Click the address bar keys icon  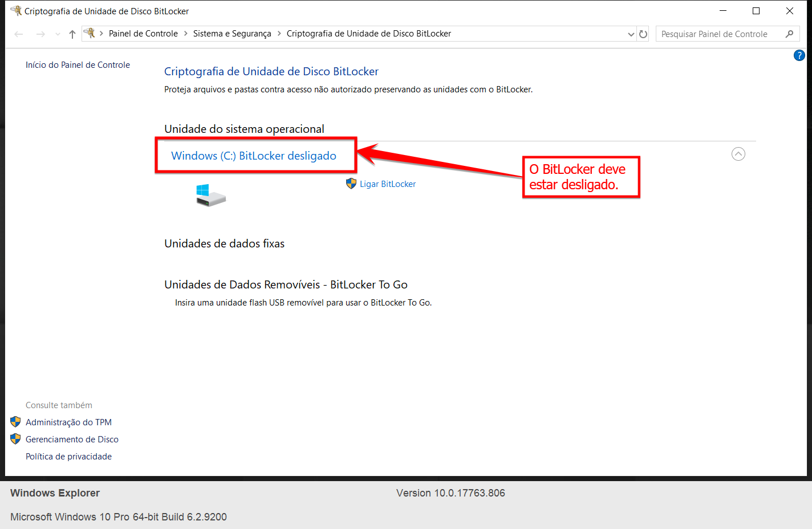[90, 33]
